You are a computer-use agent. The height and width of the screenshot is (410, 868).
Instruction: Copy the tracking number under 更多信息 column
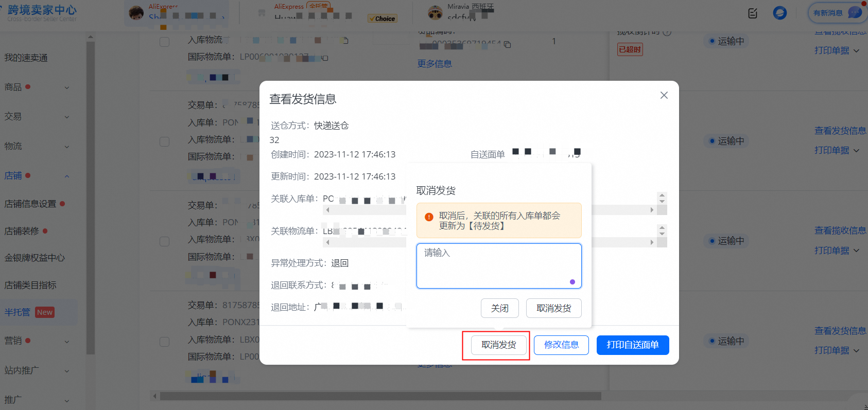pyautogui.click(x=508, y=45)
